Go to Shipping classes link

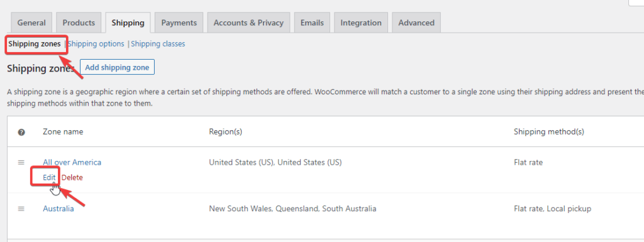158,43
